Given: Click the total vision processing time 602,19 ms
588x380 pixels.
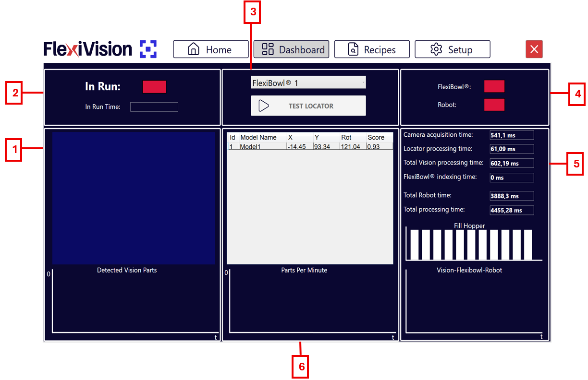Looking at the screenshot, I should (x=512, y=163).
